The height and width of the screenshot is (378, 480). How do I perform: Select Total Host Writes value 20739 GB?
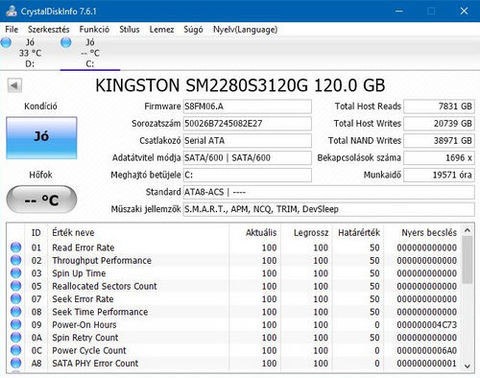(x=439, y=124)
